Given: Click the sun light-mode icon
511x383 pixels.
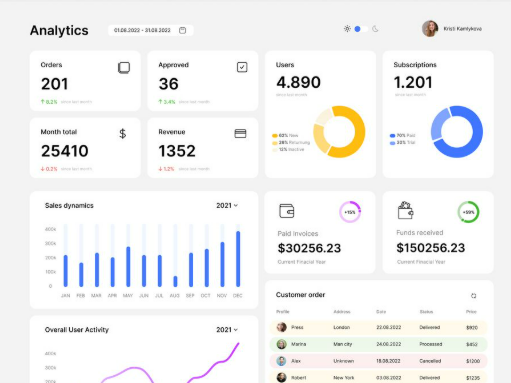Looking at the screenshot, I should pyautogui.click(x=347, y=29).
